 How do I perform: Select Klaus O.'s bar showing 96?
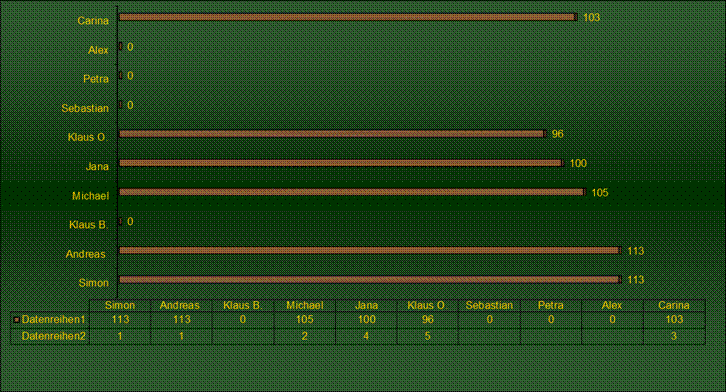click(x=332, y=134)
